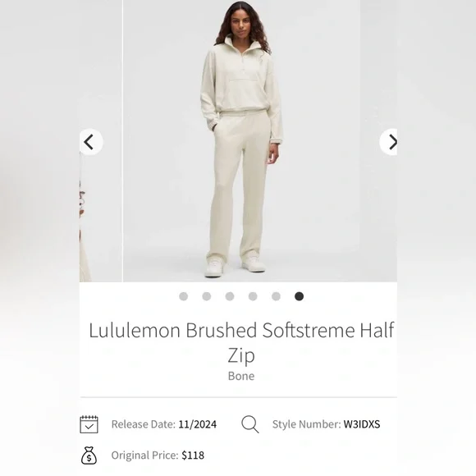Screen dimensions: 476x476
Task: Select the first carousel dot
Action: tap(183, 296)
